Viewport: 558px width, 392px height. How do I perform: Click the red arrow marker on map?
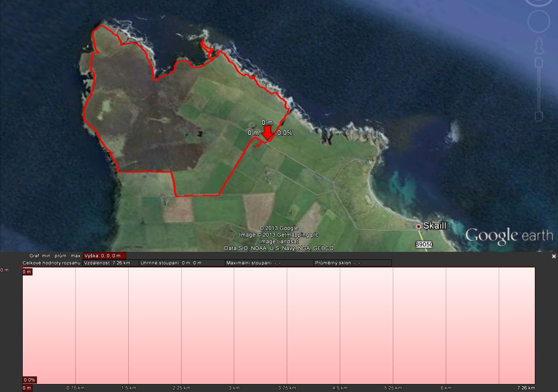point(267,133)
